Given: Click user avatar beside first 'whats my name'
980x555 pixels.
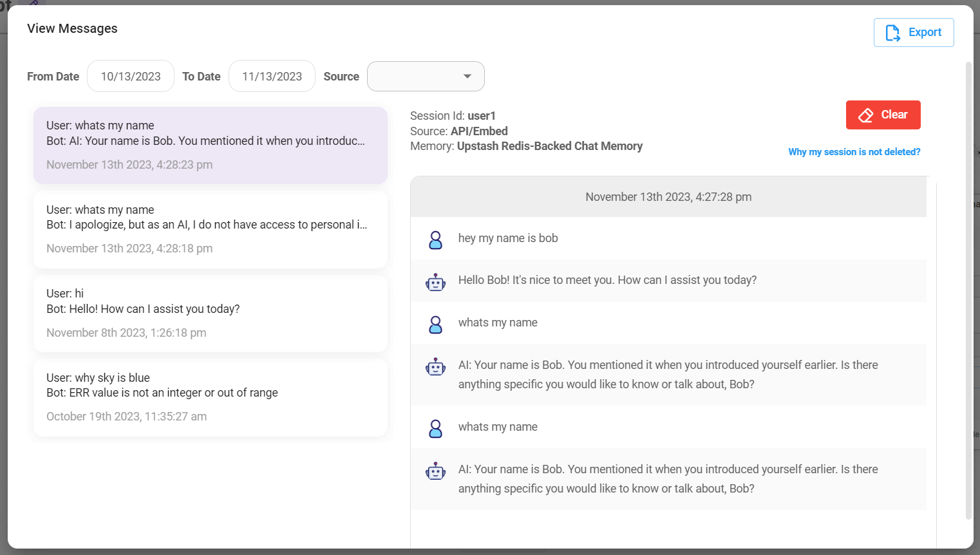Looking at the screenshot, I should pos(435,325).
